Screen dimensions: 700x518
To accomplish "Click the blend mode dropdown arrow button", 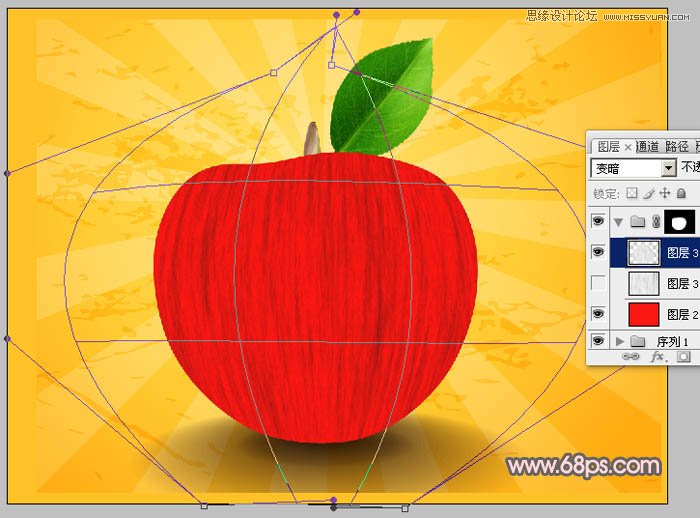I will (668, 168).
